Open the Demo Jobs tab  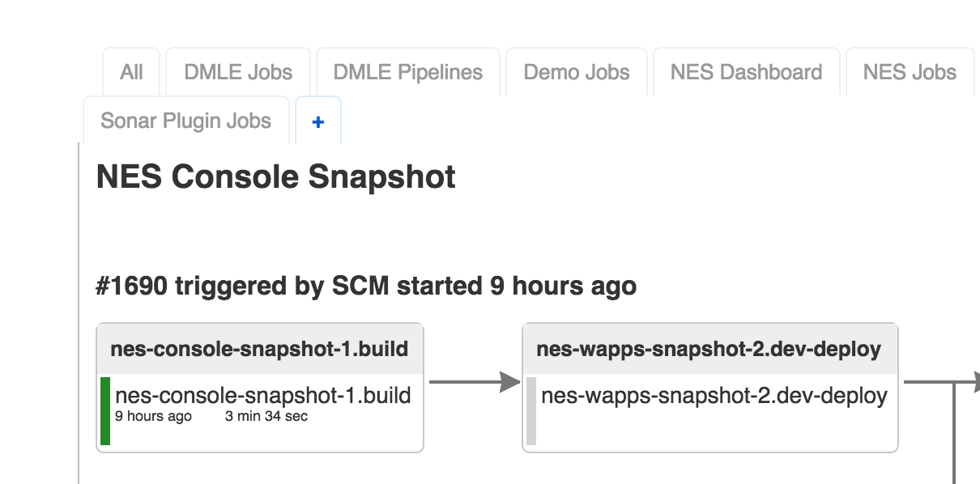point(577,72)
